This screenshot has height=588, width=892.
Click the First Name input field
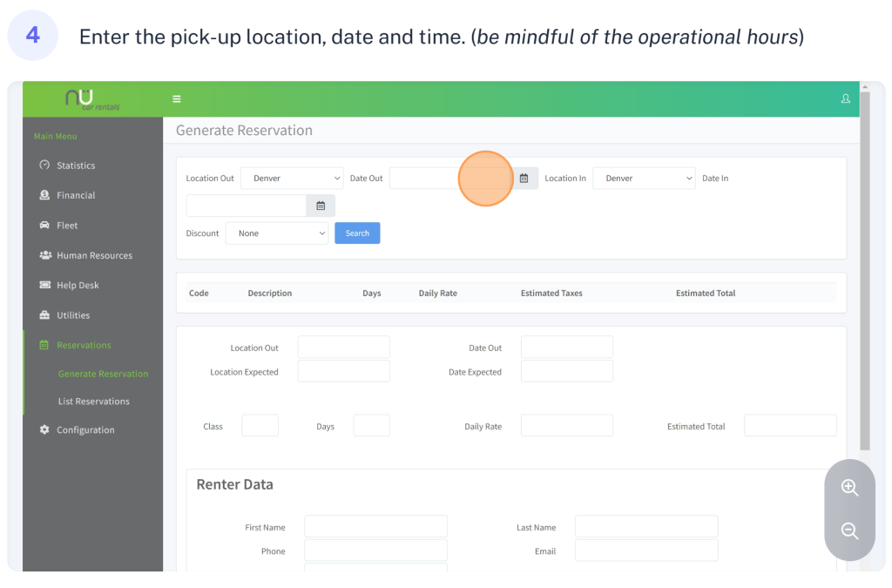pos(375,527)
